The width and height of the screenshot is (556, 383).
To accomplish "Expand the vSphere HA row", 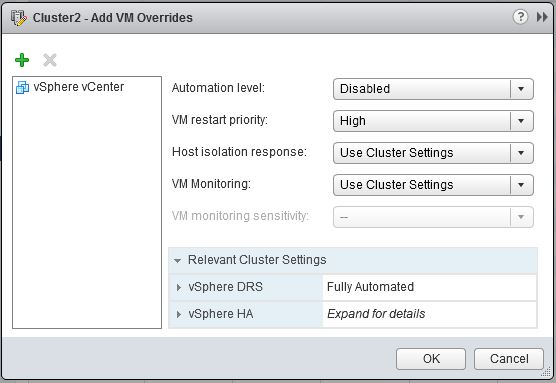I will click(x=179, y=314).
